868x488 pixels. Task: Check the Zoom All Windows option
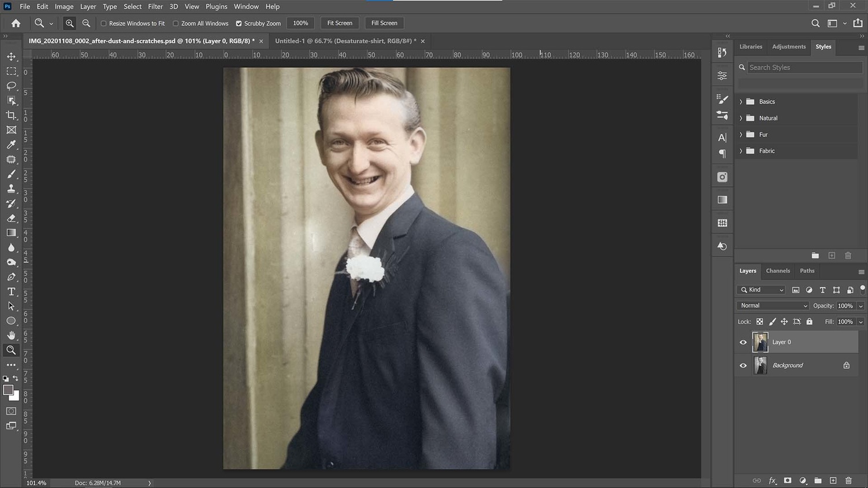[175, 23]
